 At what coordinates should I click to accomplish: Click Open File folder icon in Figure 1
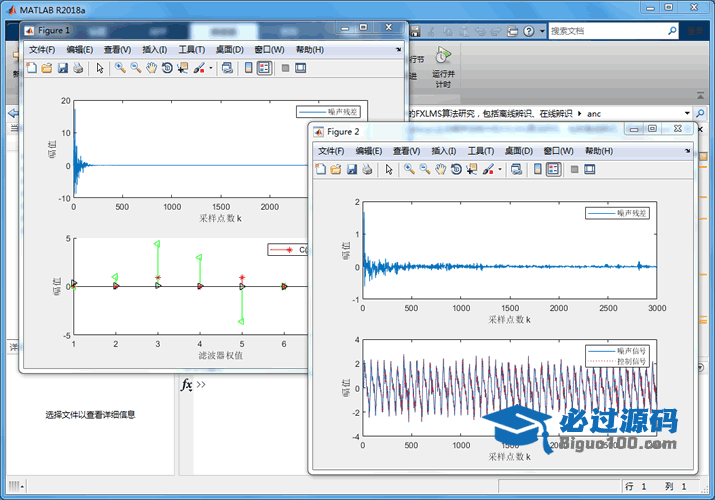tap(46, 68)
